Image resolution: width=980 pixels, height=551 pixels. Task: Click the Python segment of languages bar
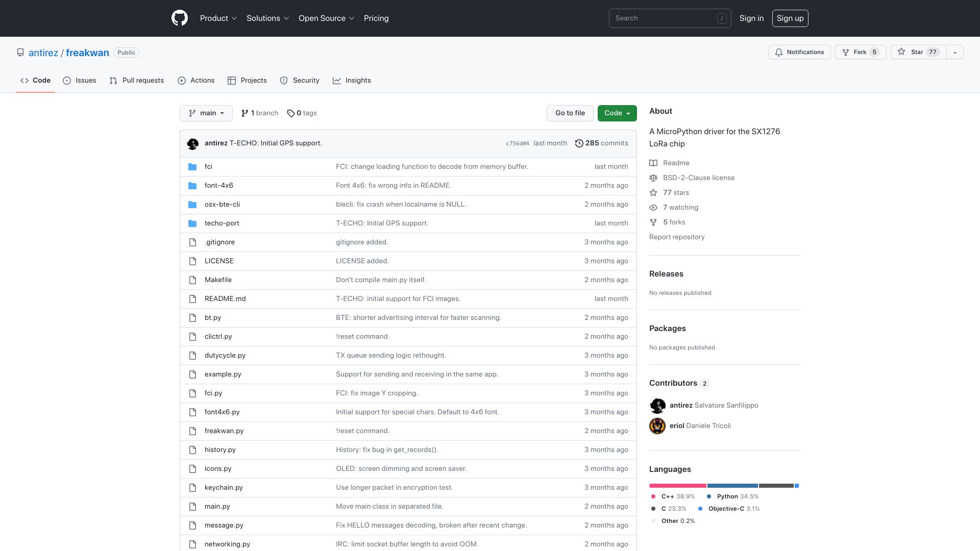tap(732, 486)
